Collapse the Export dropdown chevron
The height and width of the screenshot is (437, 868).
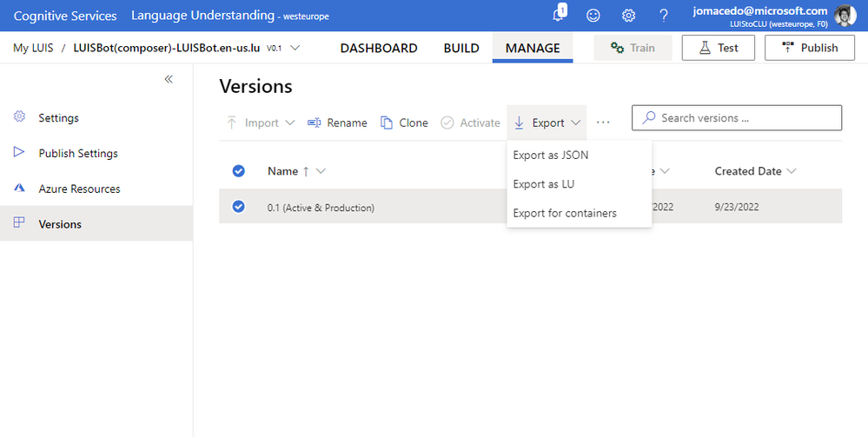[x=576, y=123]
